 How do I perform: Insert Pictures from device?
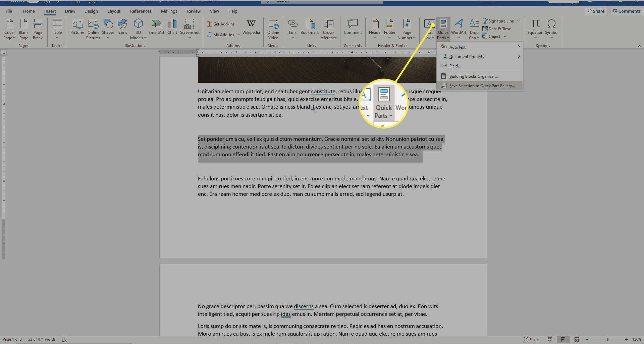pos(77,27)
